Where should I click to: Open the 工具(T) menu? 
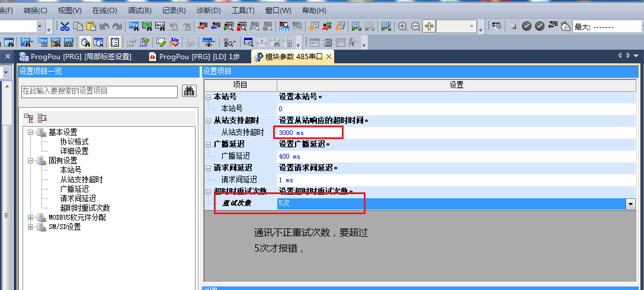(243, 11)
